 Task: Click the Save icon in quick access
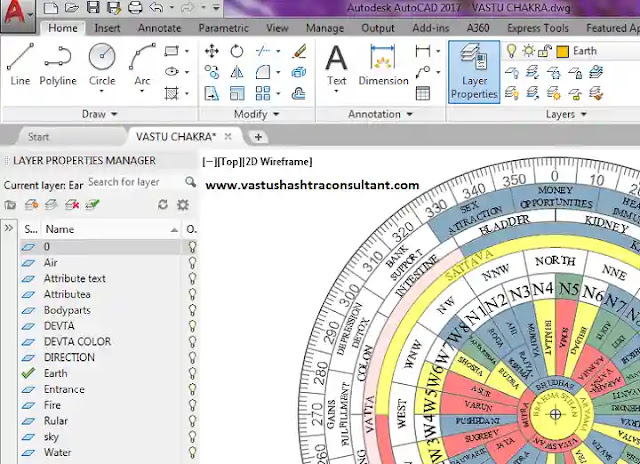tap(93, 7)
